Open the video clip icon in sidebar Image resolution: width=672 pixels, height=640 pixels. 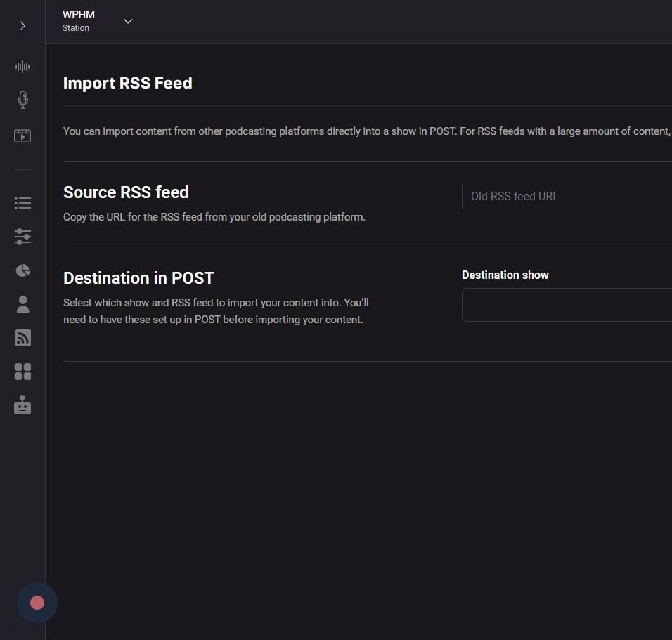(x=22, y=136)
